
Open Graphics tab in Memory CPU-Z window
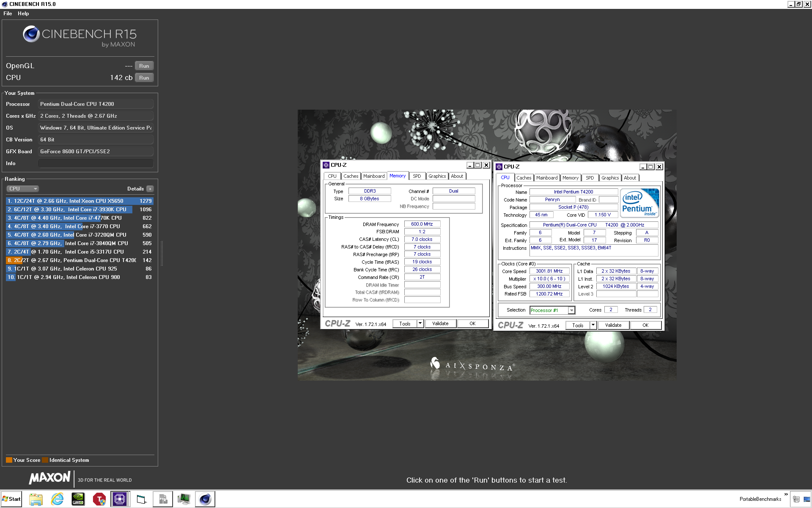coord(437,176)
